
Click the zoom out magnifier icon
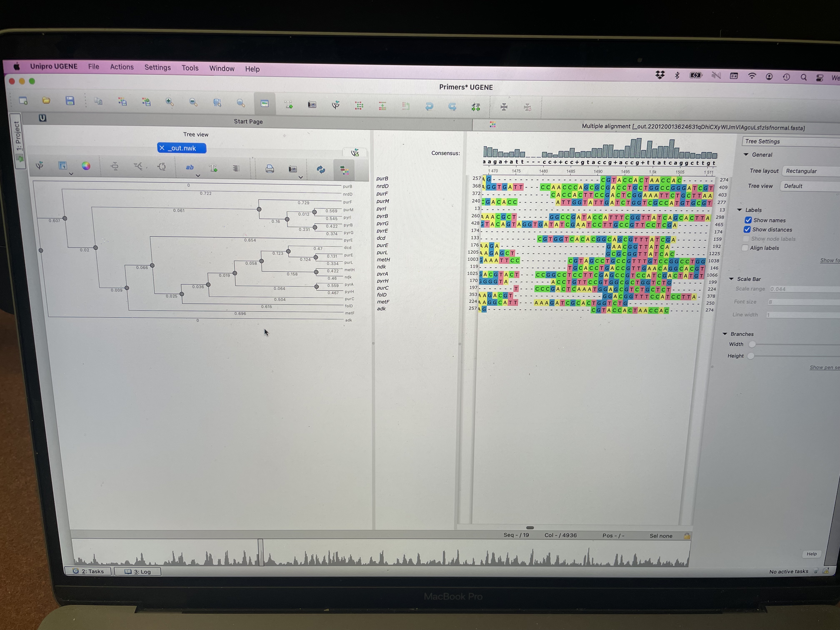coord(193,102)
